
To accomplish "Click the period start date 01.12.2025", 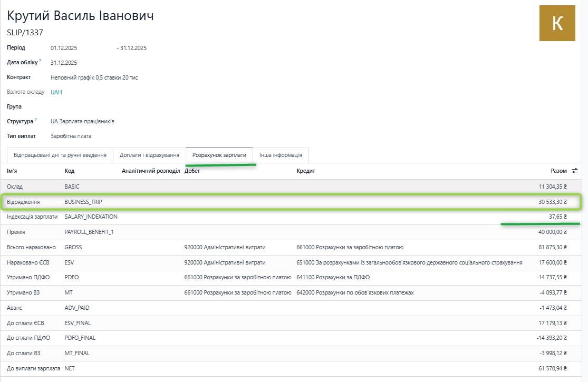I will coord(64,48).
